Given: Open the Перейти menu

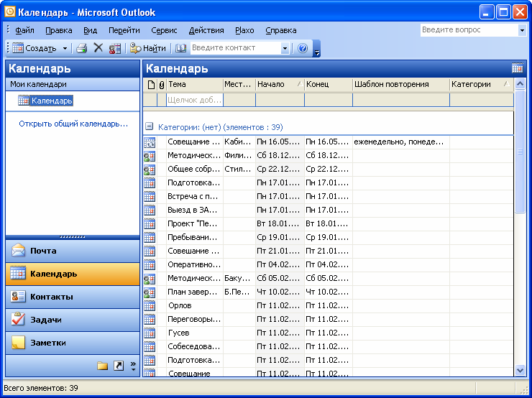Looking at the screenshot, I should click(x=124, y=30).
